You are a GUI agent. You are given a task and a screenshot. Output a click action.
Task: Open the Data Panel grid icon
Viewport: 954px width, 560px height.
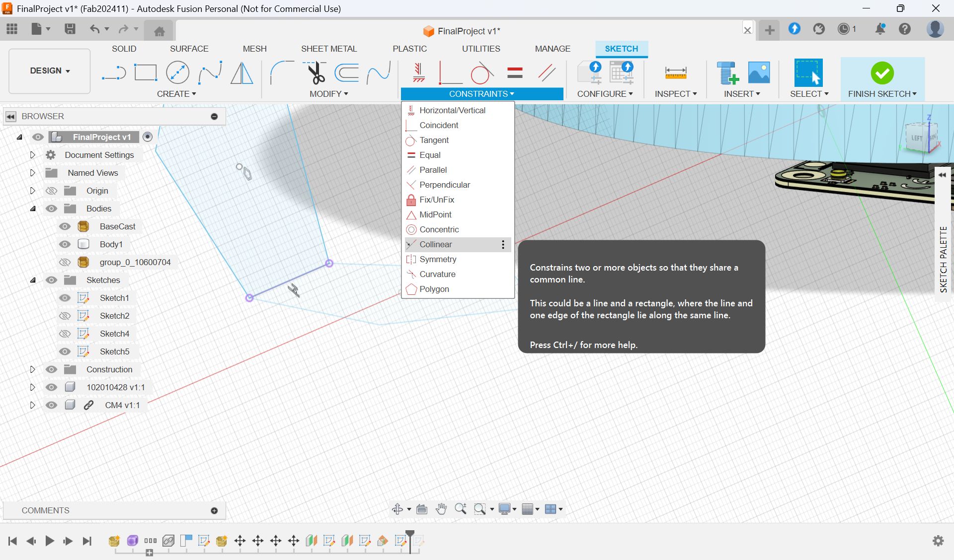(12, 29)
